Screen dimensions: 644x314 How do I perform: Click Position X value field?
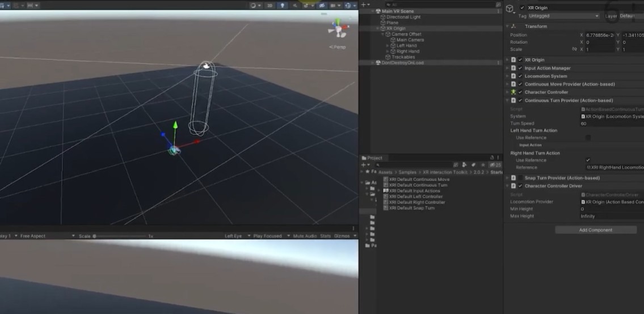coord(600,35)
